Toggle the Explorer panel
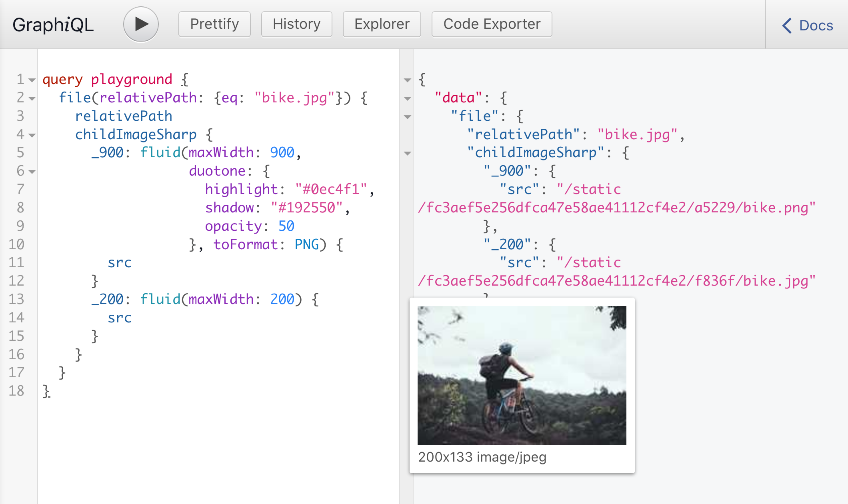 382,24
